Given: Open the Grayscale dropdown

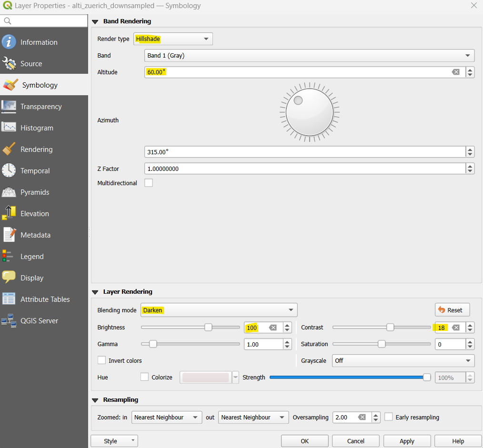Looking at the screenshot, I should coord(403,360).
